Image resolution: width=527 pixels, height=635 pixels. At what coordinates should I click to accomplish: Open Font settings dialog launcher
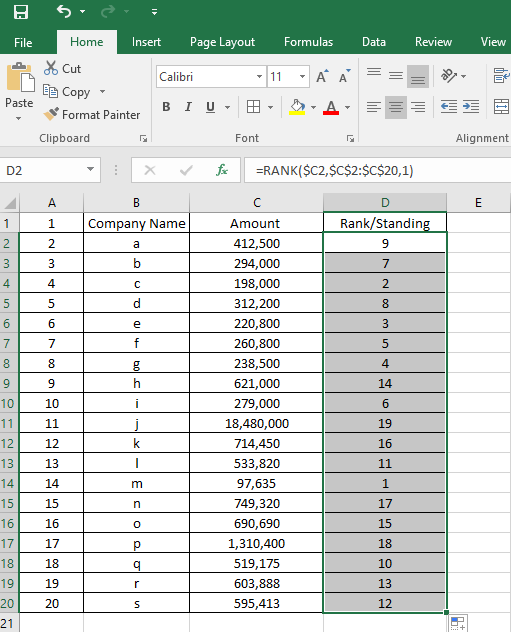(x=350, y=139)
